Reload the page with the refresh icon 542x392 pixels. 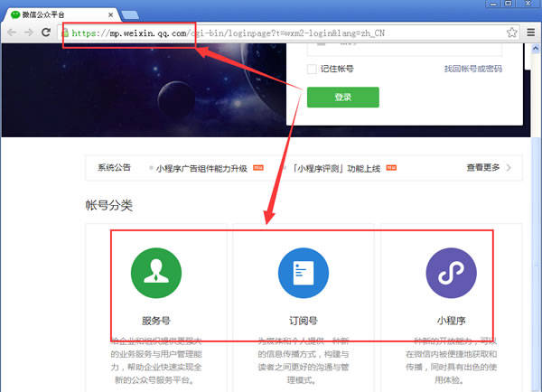point(46,33)
